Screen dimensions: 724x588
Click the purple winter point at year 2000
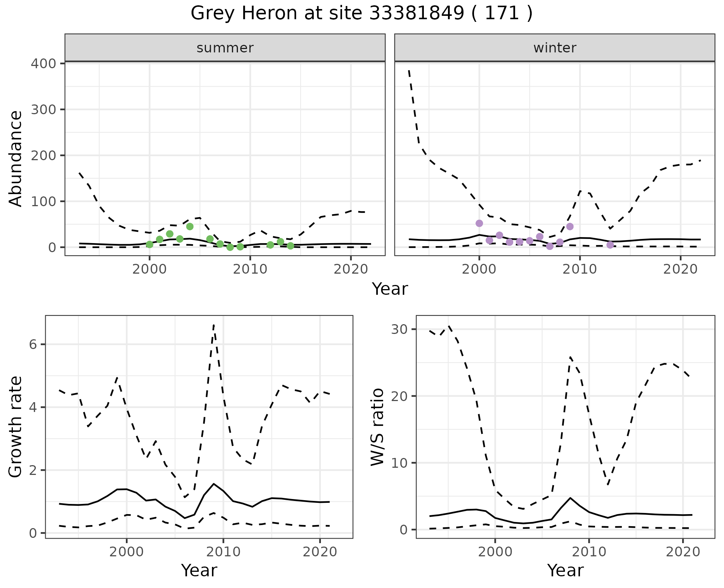(x=479, y=223)
